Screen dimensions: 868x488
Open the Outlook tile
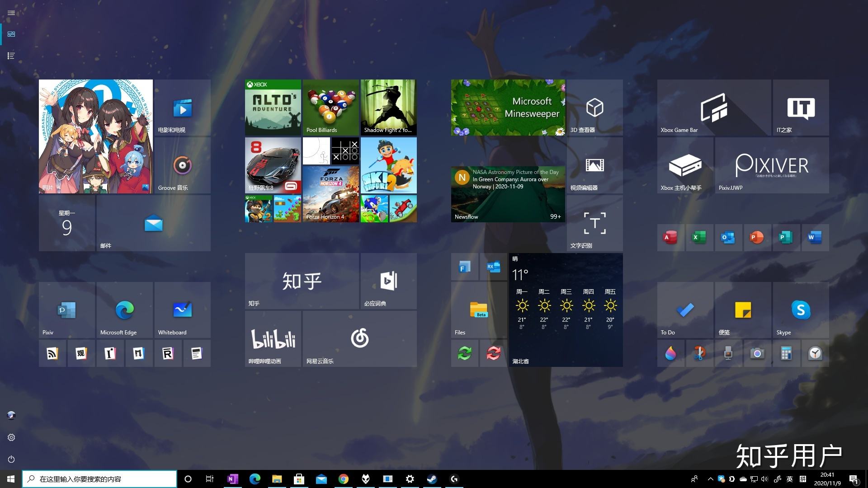[x=728, y=238]
